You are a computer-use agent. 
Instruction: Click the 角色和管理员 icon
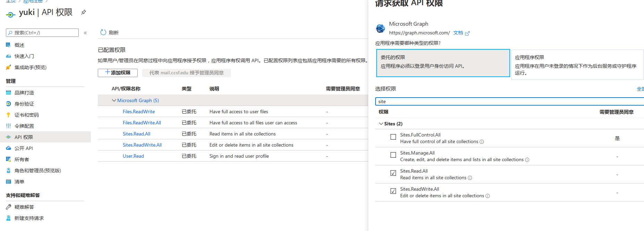pyautogui.click(x=8, y=170)
